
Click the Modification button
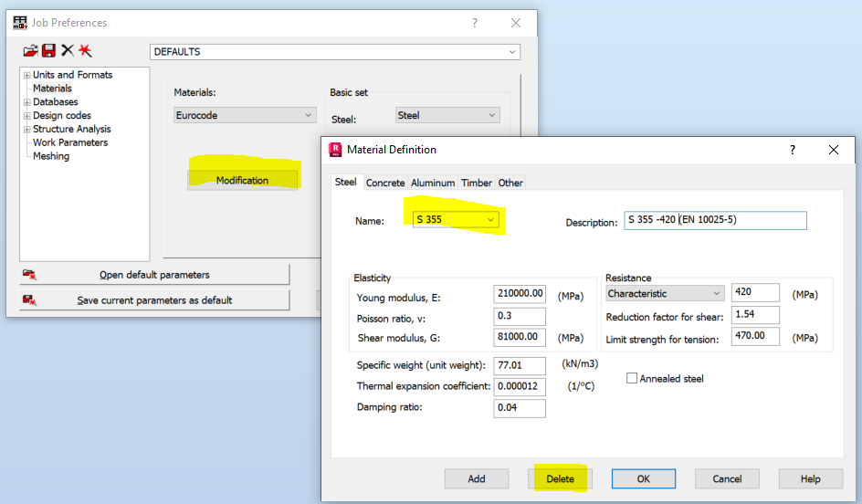click(x=243, y=180)
